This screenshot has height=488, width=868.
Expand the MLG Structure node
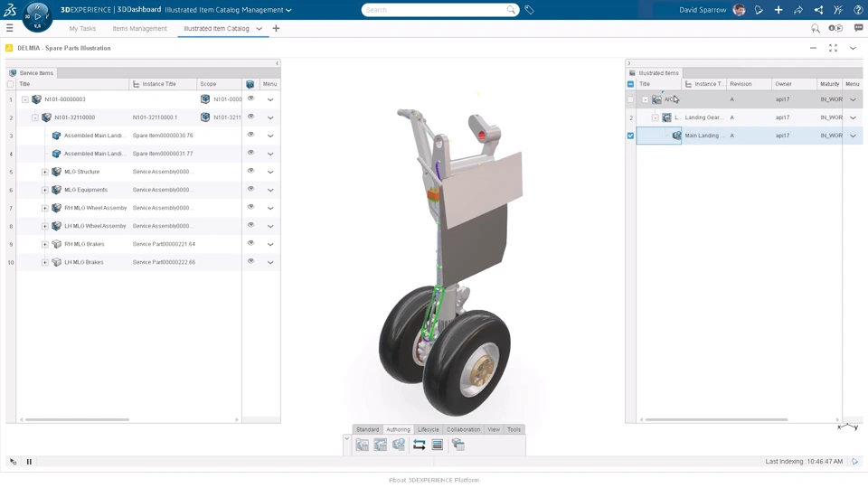point(45,172)
